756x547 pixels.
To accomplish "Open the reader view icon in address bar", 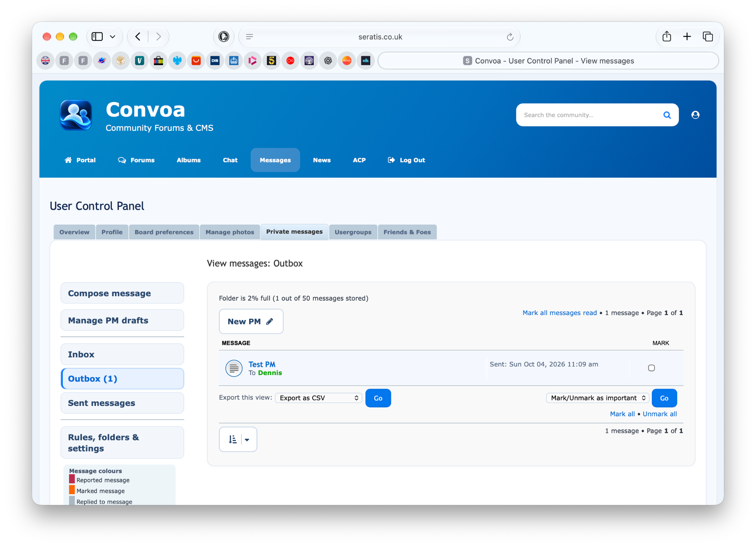I will 250,37.
